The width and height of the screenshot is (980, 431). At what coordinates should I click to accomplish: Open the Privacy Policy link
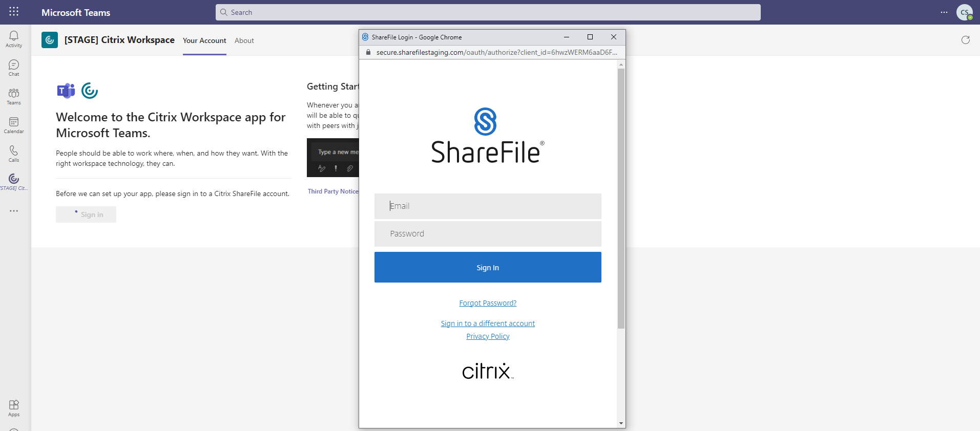click(488, 336)
